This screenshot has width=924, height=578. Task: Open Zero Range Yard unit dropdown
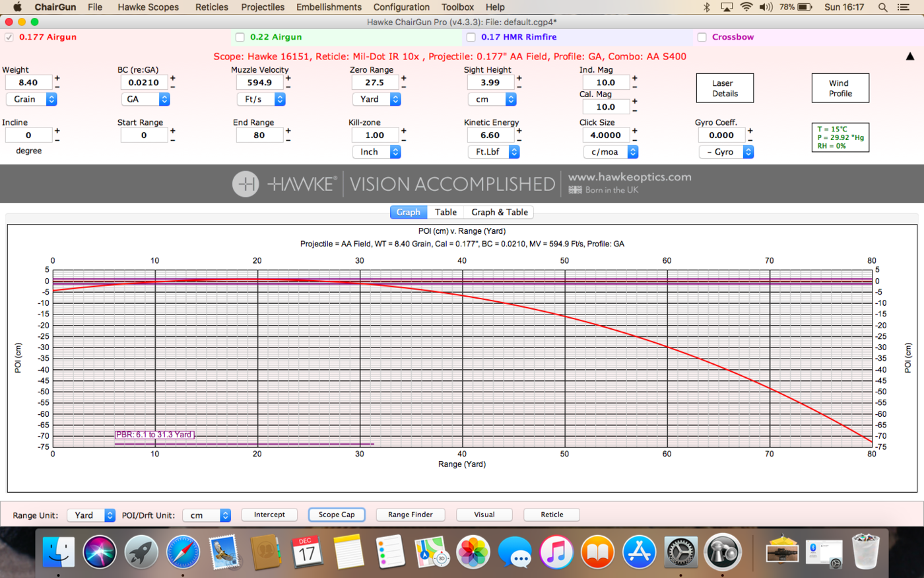tap(376, 99)
